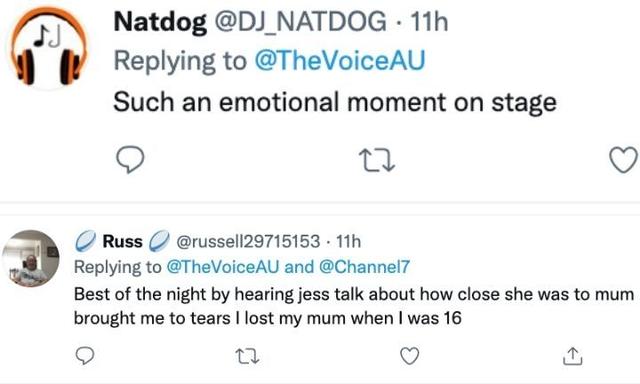Open @TheVoiceAU mention in Natdog's reply

coord(340,60)
